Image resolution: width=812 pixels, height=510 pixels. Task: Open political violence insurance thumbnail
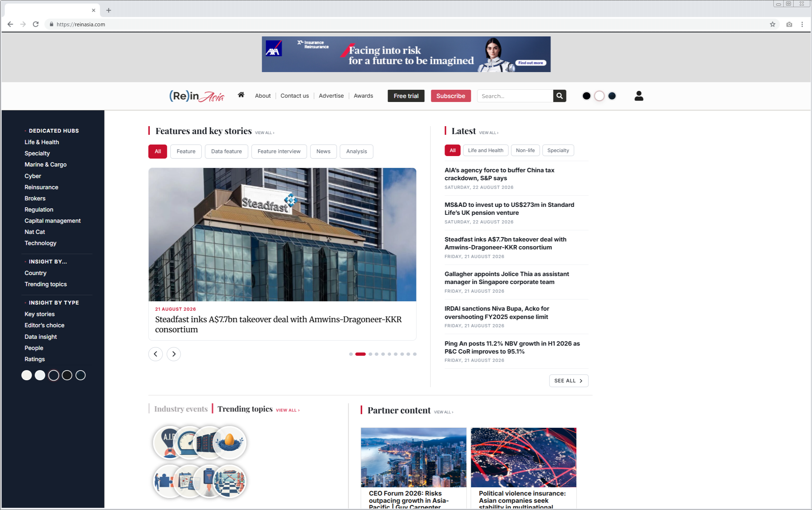pyautogui.click(x=524, y=457)
